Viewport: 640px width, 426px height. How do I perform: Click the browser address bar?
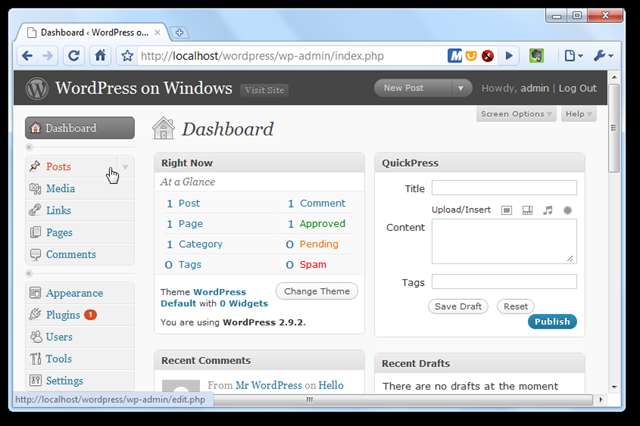coord(291,55)
